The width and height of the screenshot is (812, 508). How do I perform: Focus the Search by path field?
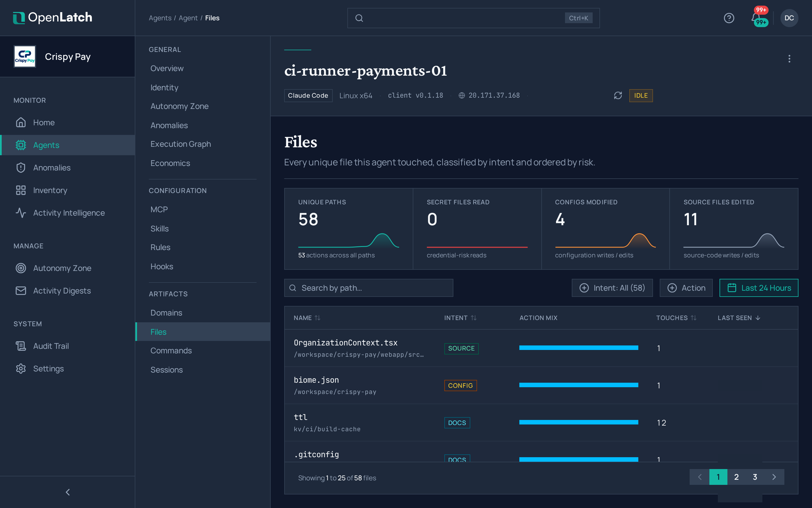pyautogui.click(x=369, y=288)
